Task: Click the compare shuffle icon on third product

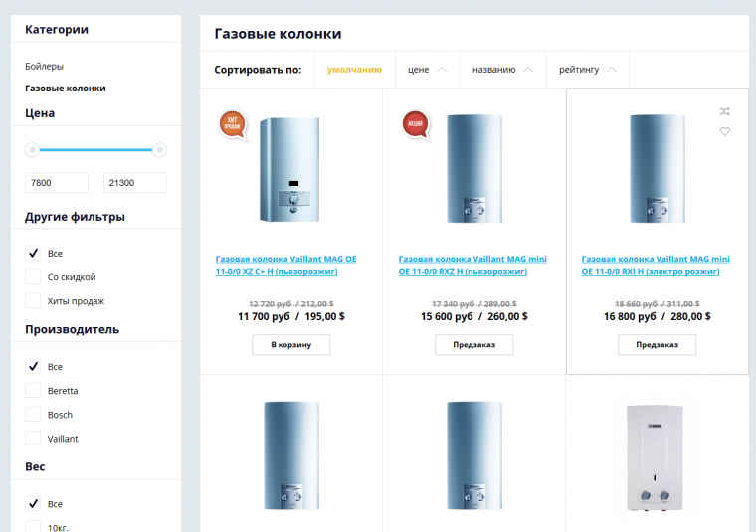Action: pyautogui.click(x=725, y=112)
